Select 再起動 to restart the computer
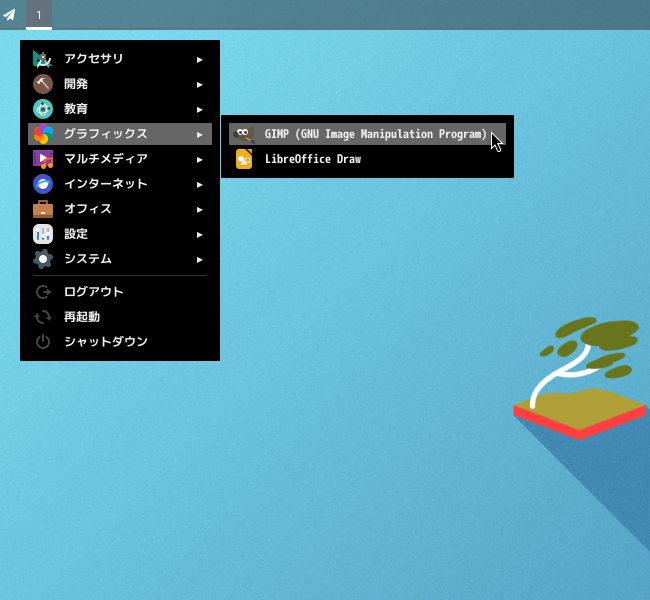 pos(82,317)
